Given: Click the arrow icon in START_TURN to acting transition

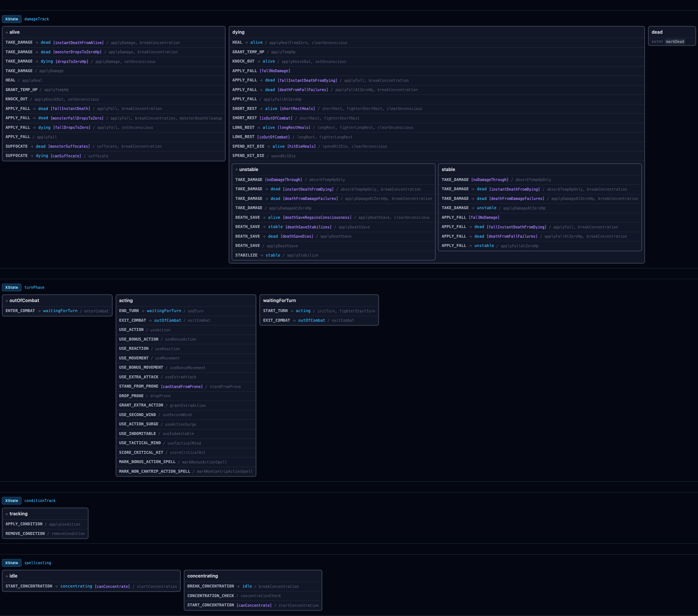Looking at the screenshot, I should pyautogui.click(x=291, y=311).
